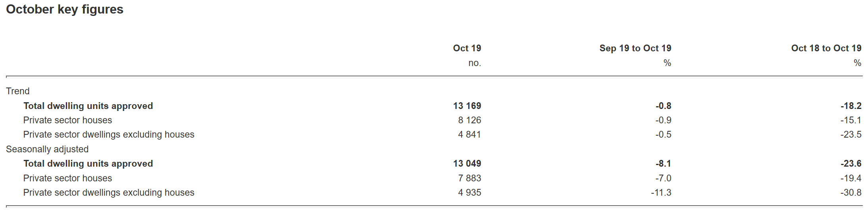Click Total dwelling units approved under Trend
The height and width of the screenshot is (210, 868).
click(x=88, y=106)
